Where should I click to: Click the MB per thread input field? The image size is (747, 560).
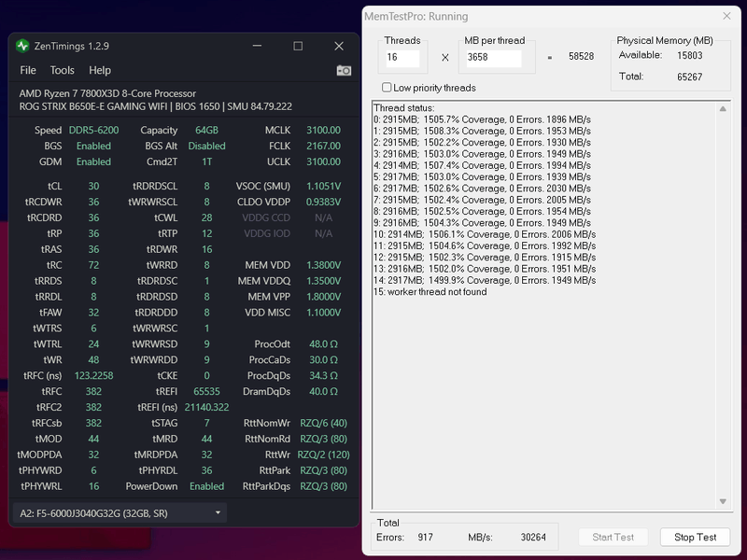point(494,58)
